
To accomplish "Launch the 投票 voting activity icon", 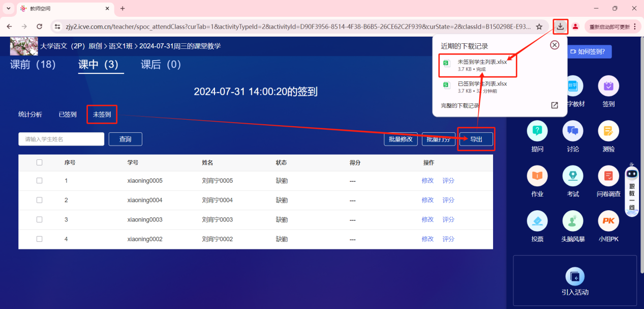I will point(537,221).
